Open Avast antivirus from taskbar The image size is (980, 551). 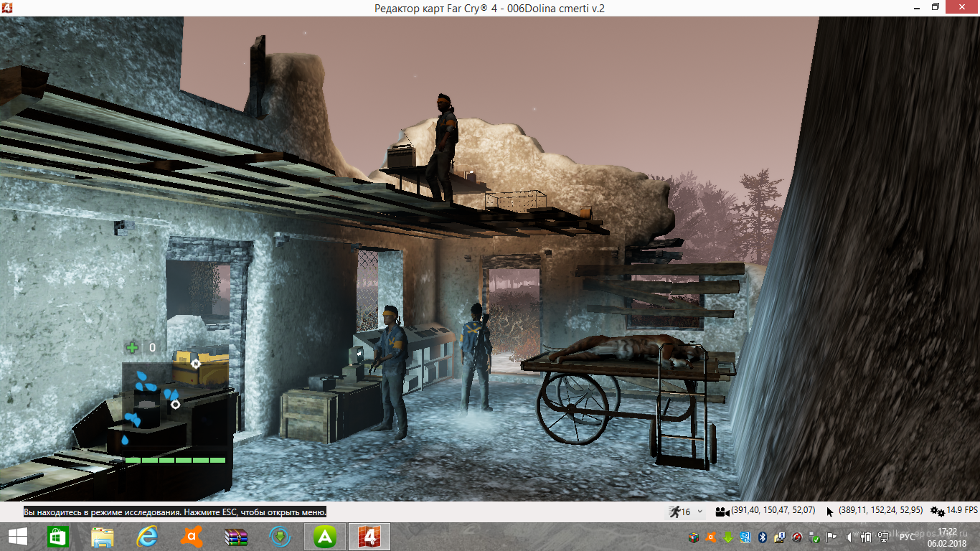pos(191,537)
